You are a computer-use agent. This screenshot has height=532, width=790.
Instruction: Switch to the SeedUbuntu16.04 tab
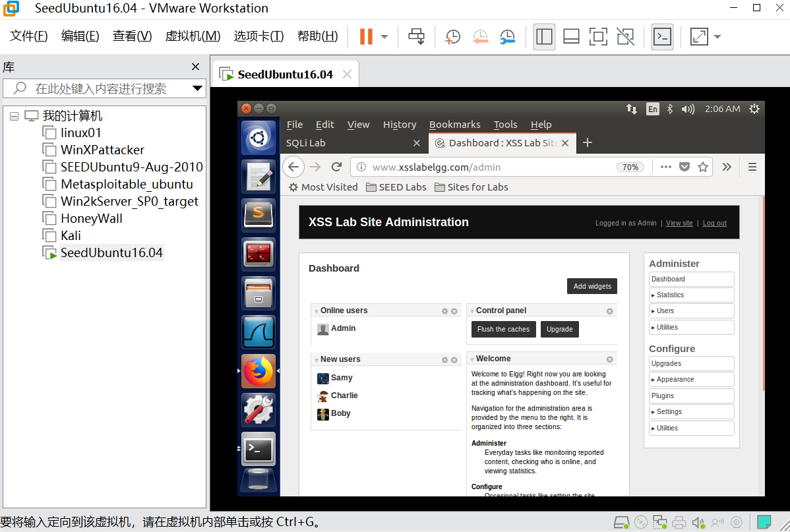point(285,74)
